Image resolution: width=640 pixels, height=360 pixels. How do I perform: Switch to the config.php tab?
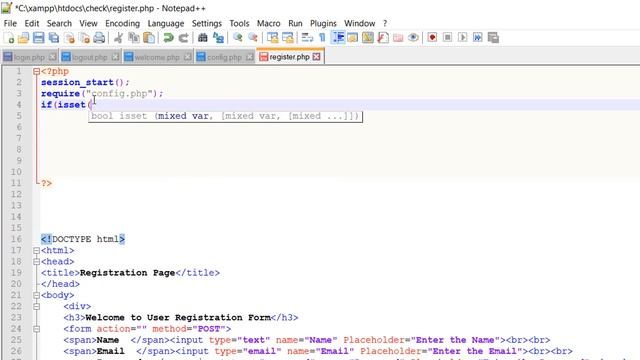[224, 57]
